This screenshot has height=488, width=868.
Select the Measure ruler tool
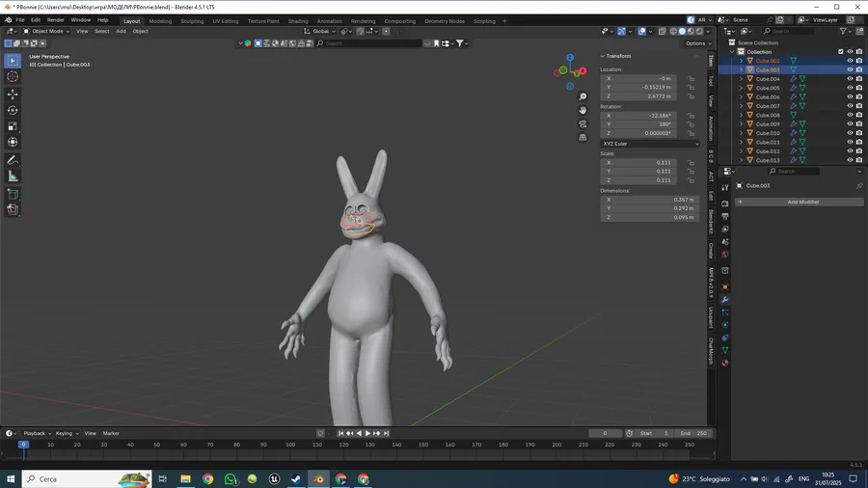[13, 176]
